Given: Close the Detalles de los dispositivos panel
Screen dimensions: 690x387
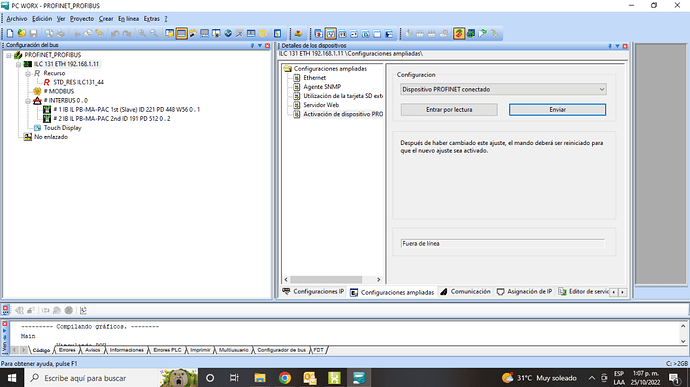Looking at the screenshot, I should [625, 46].
